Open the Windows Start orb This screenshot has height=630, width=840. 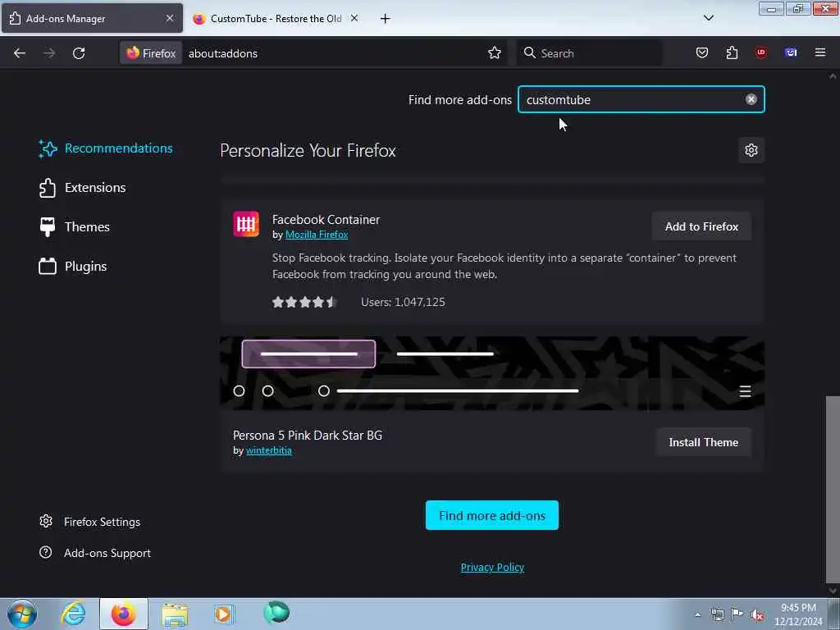[x=22, y=614]
